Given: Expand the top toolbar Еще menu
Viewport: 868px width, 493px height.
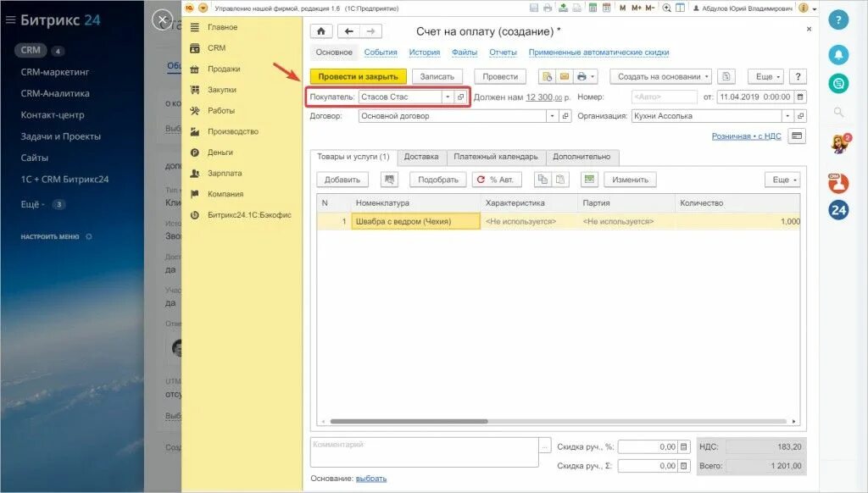Looking at the screenshot, I should click(x=765, y=76).
